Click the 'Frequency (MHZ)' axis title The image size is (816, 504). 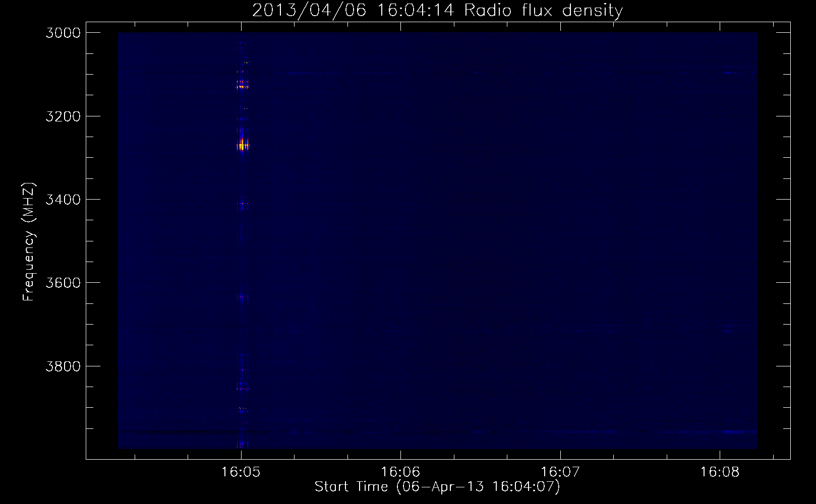click(x=29, y=242)
